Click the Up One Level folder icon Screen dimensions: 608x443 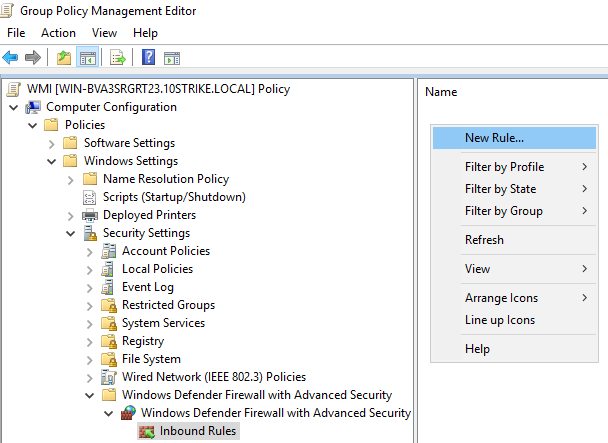coord(64,58)
